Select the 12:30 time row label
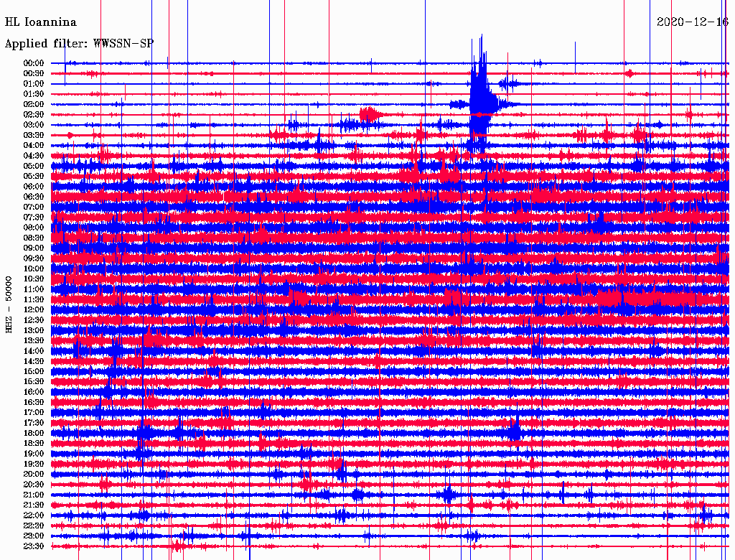The height and width of the screenshot is (560, 735). [34, 320]
